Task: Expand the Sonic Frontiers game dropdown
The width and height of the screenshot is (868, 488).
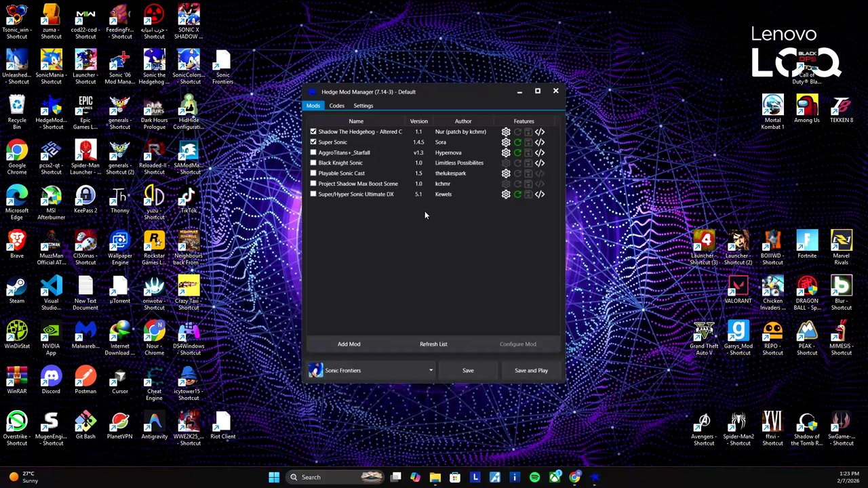Action: (x=430, y=371)
